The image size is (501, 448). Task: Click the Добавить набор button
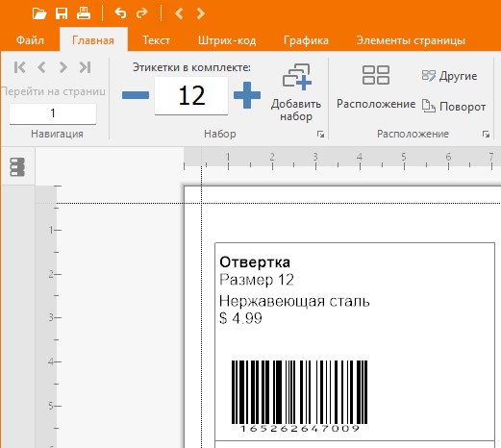(296, 92)
